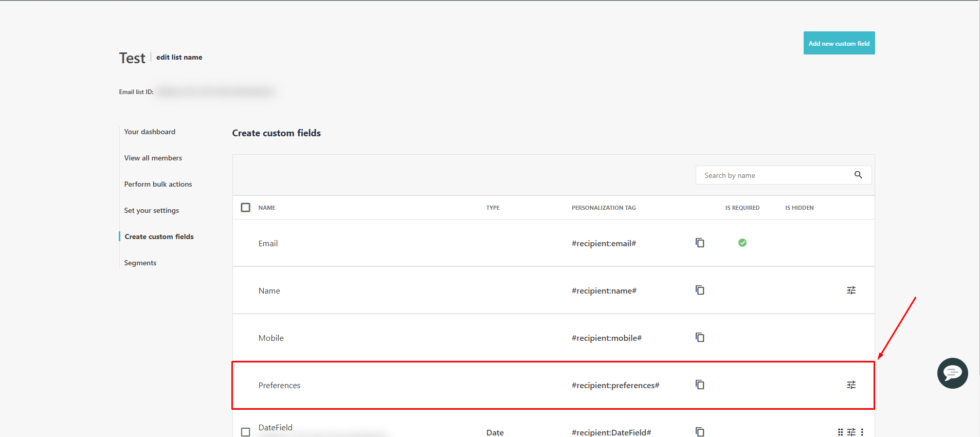980x437 pixels.
Task: Click the #recipient:preferences# tag text
Action: tap(615, 385)
